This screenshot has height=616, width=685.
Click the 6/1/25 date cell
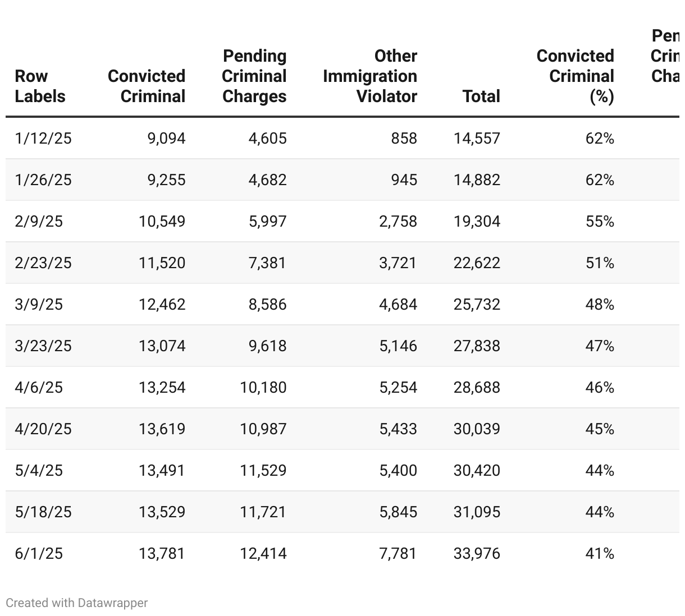coord(39,553)
